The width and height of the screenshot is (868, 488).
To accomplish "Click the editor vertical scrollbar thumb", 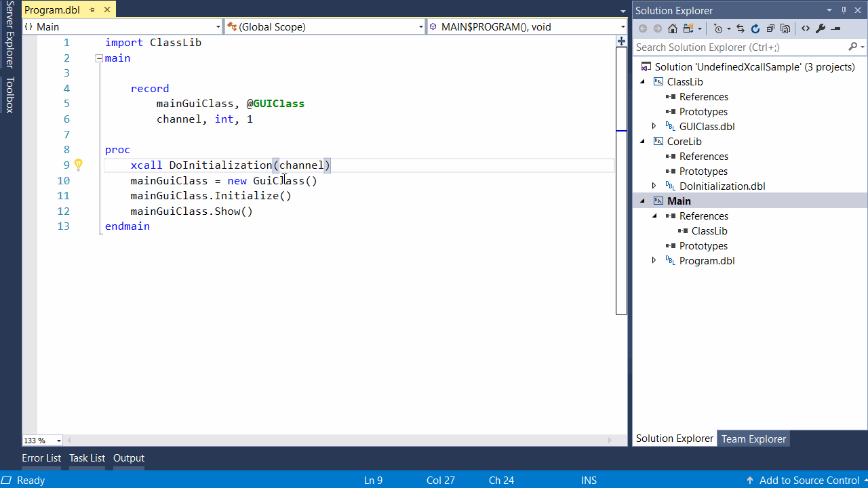I will coord(621,180).
